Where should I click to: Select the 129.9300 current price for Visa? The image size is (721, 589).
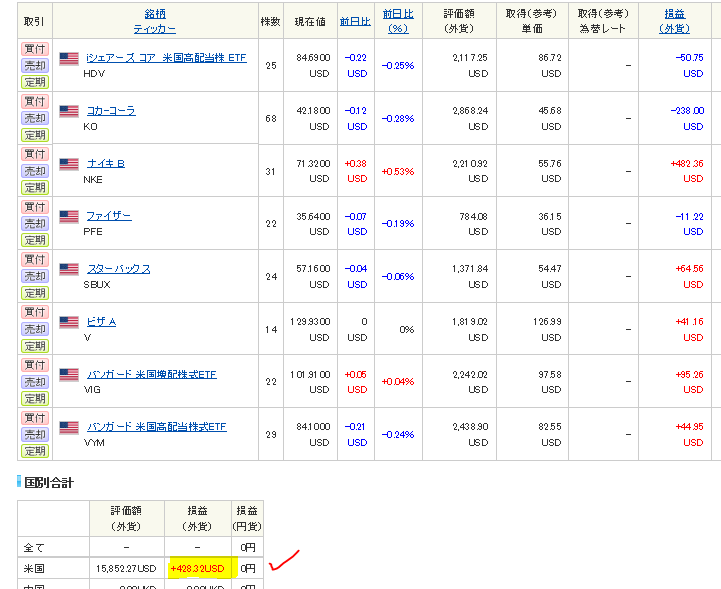(310, 322)
